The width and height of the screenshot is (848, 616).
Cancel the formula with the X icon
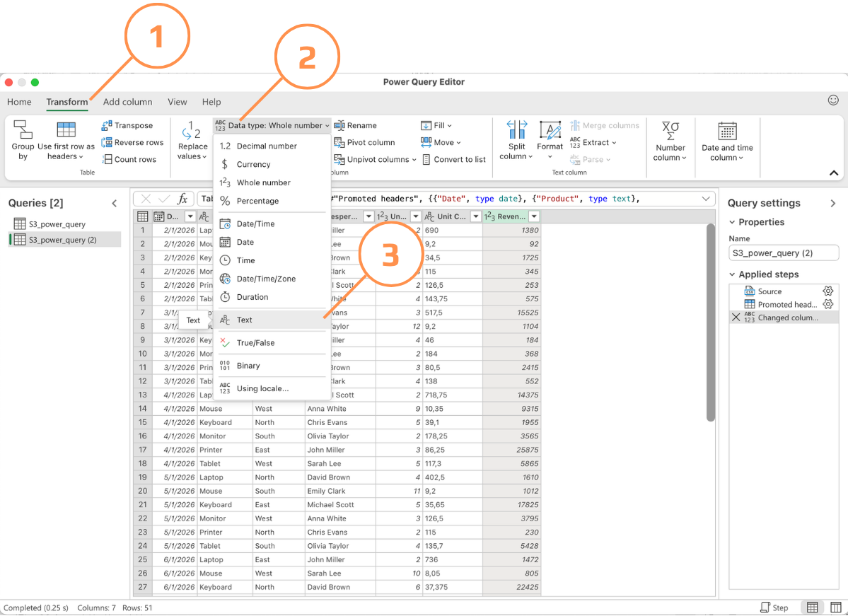coord(146,199)
